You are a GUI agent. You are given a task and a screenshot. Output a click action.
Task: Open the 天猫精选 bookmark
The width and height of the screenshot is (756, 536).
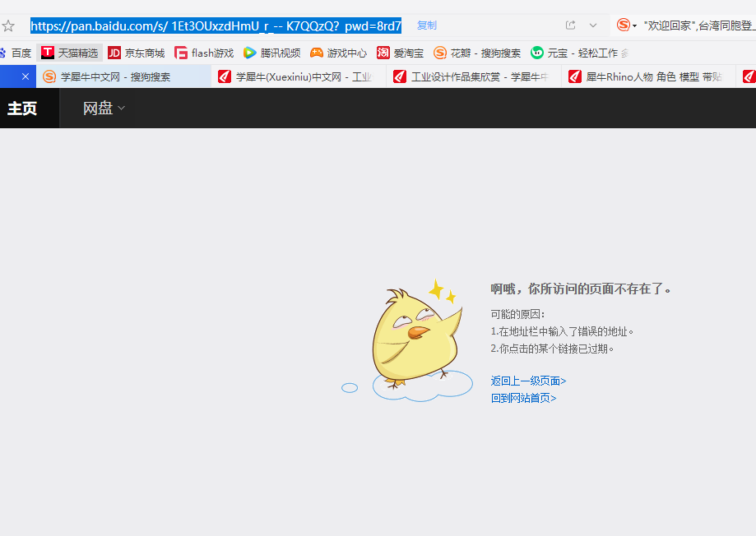69,53
